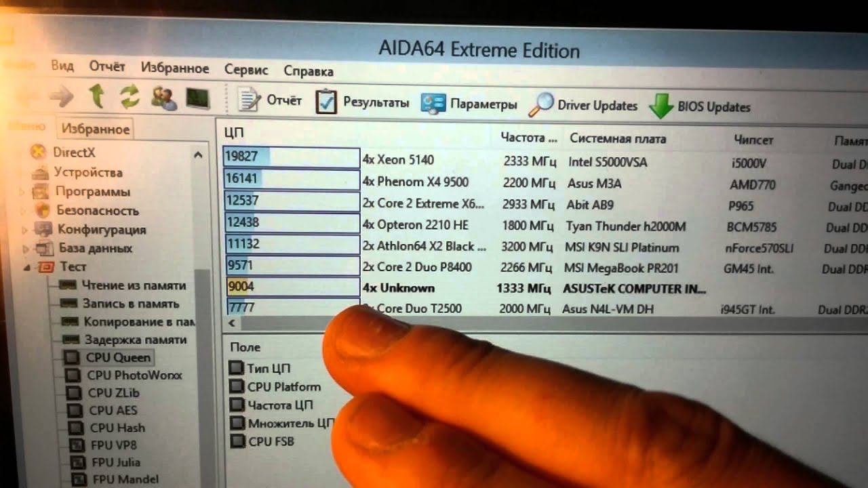Select the 4x Xeon 5140 result row
Screen dimensions: 868x488
pos(546,161)
